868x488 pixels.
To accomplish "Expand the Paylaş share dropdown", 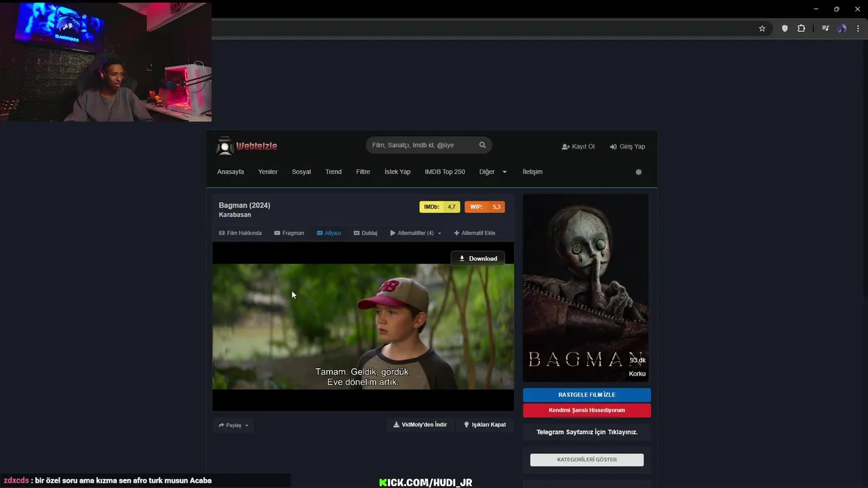I will [233, 426].
